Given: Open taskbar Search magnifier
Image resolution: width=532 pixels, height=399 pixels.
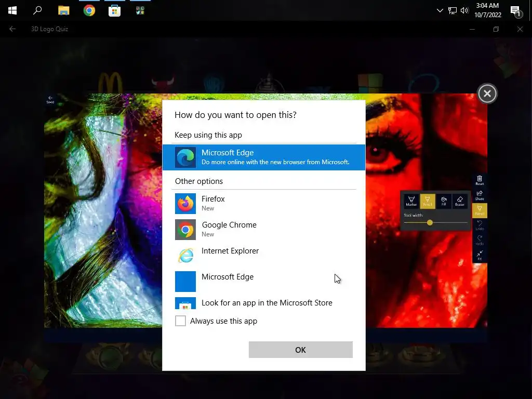Looking at the screenshot, I should (37, 10).
